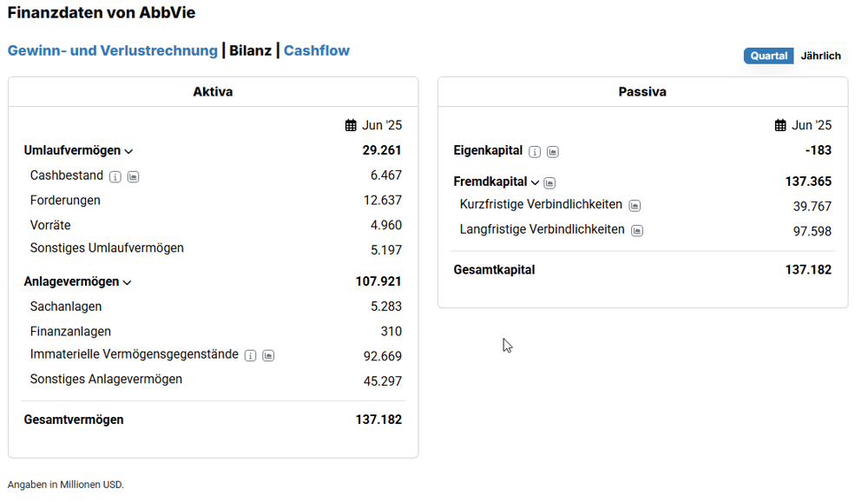
Task: Open info icon for Immaterielle Vermögensgegenstände
Action: pyautogui.click(x=251, y=356)
